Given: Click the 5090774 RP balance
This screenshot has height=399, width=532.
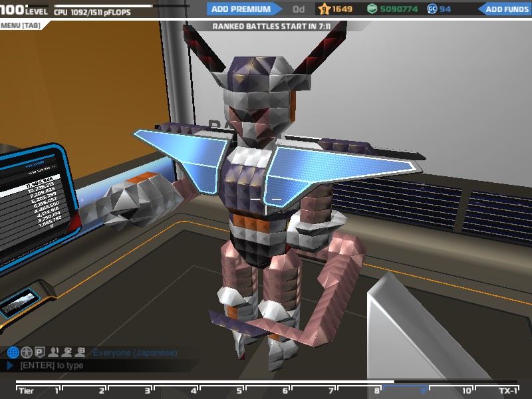Looking at the screenshot, I should tap(398, 9).
